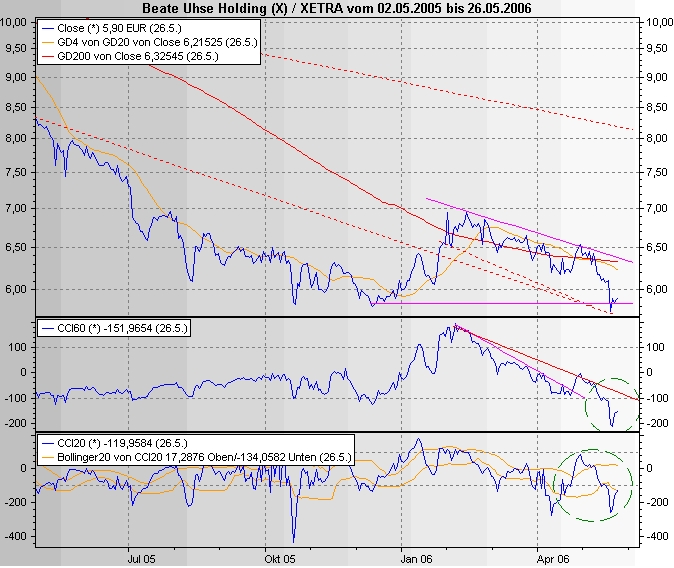Image resolution: width=674 pixels, height=568 pixels.
Task: Click the red GD200 legend line swatch
Action: pos(47,56)
